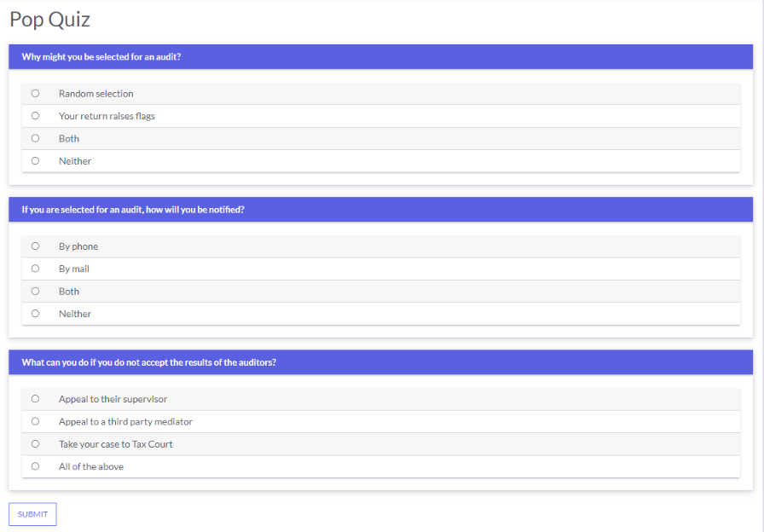Screen dimensions: 764x532
Task: Select 'Both' under the notification question
Action: tap(35, 291)
